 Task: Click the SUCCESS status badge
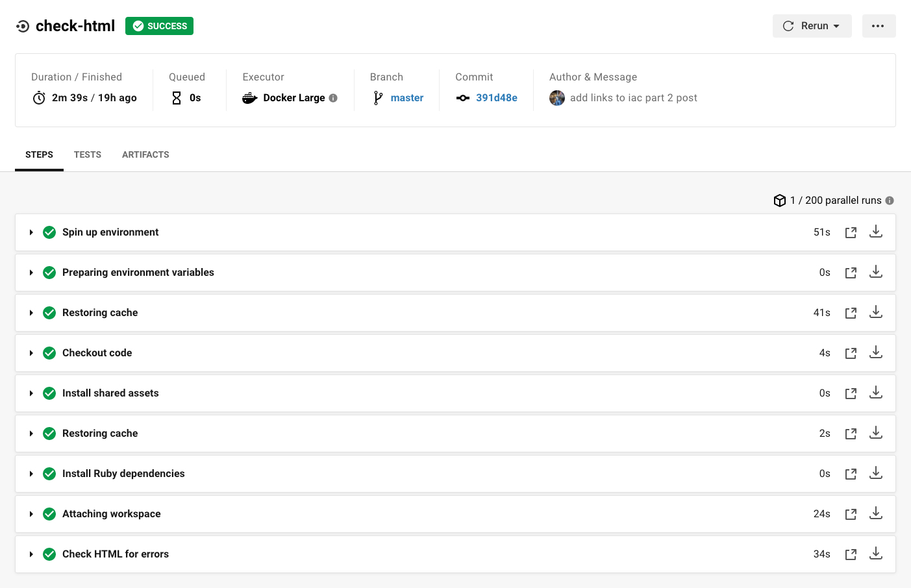(x=159, y=26)
